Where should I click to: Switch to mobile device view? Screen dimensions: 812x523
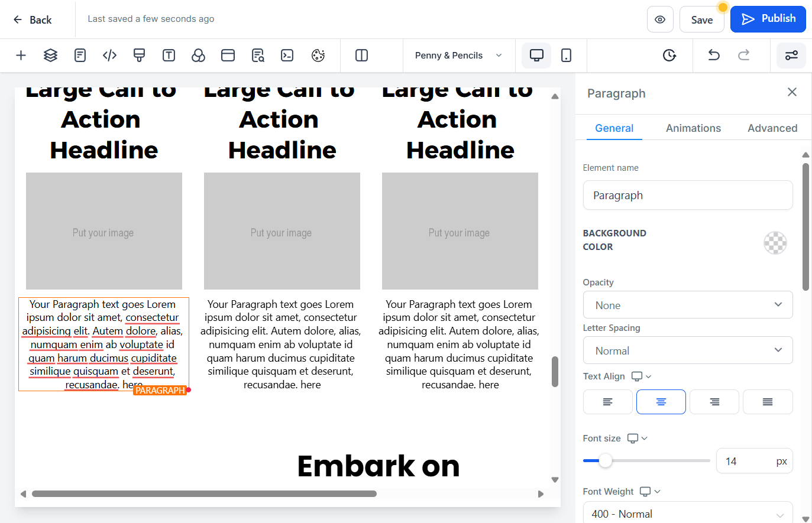[566, 56]
